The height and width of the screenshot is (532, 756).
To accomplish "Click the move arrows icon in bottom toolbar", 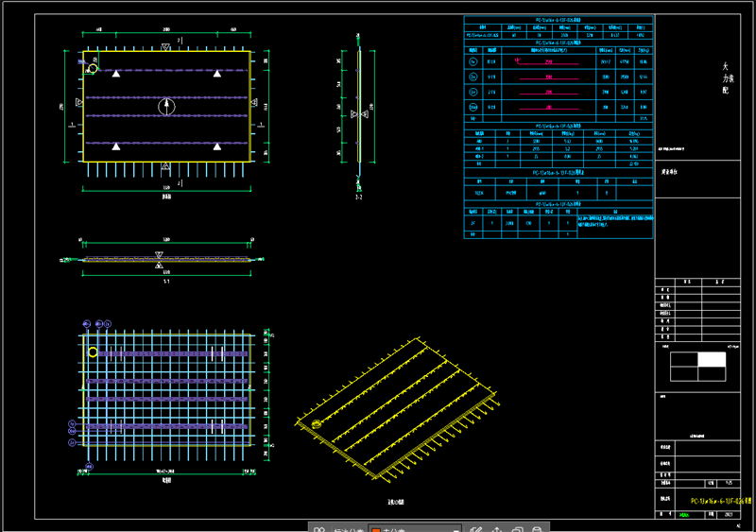I will click(x=497, y=529).
